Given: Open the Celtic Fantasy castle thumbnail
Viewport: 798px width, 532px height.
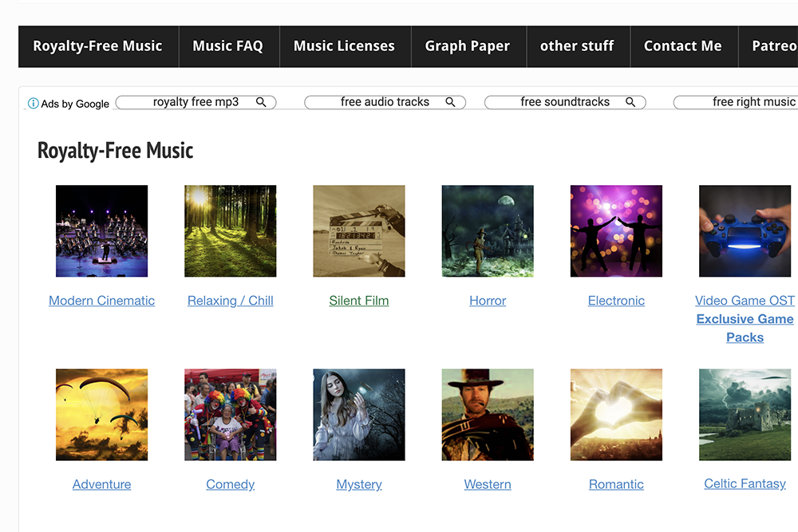Looking at the screenshot, I should pyautogui.click(x=745, y=415).
